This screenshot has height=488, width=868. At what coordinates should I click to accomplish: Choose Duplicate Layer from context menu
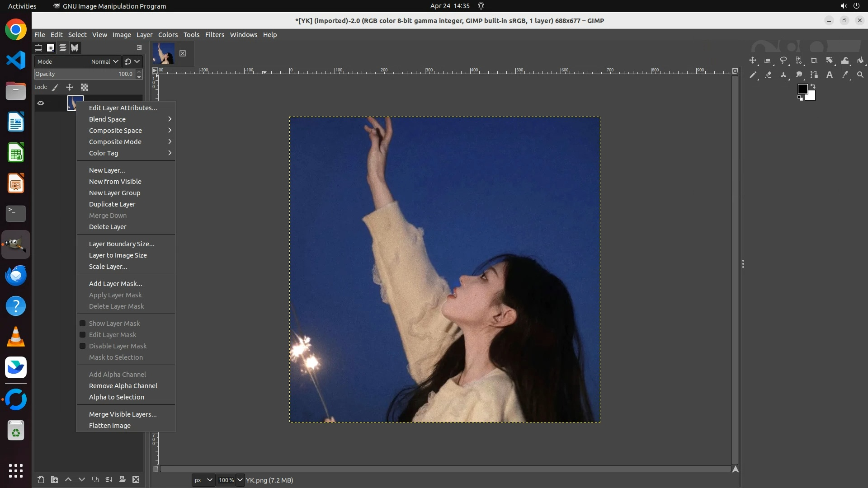point(112,204)
